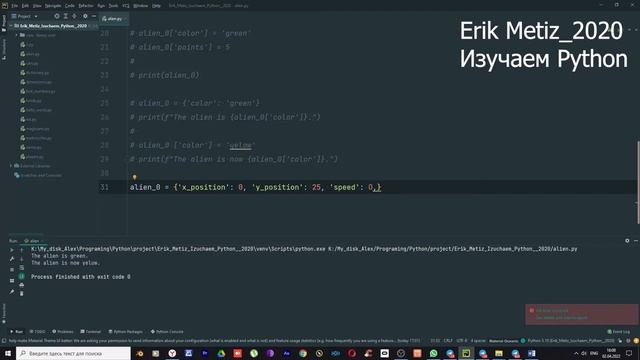Click Expand All icon in Project panel

click(66, 16)
